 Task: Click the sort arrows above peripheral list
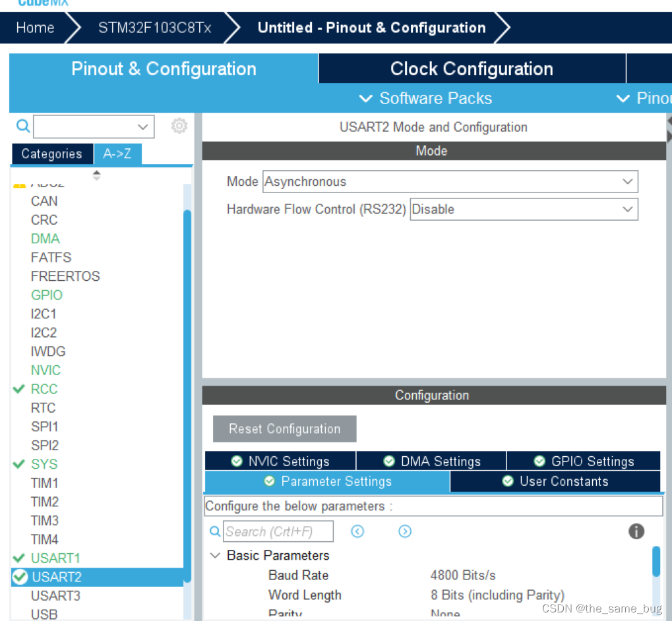coord(96,175)
